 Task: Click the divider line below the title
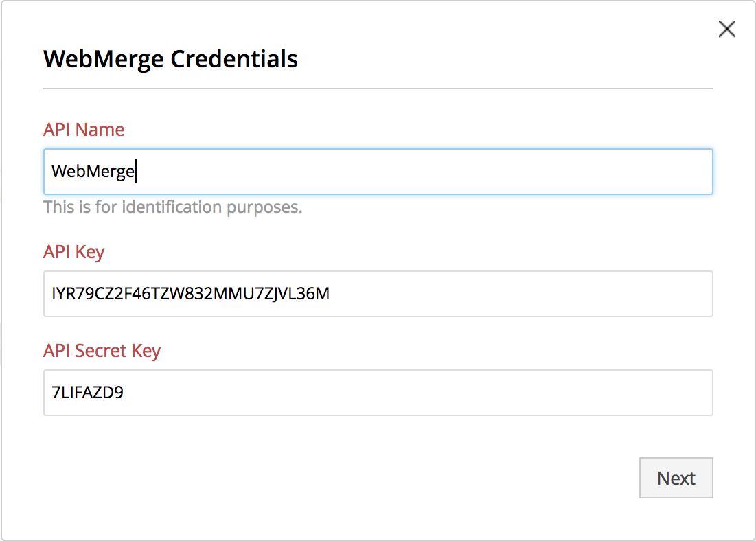point(378,89)
